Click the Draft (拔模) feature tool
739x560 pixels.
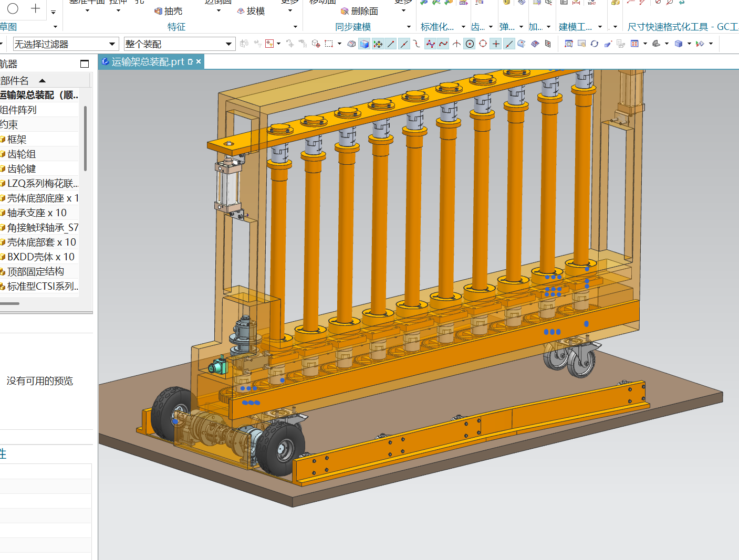(x=251, y=11)
